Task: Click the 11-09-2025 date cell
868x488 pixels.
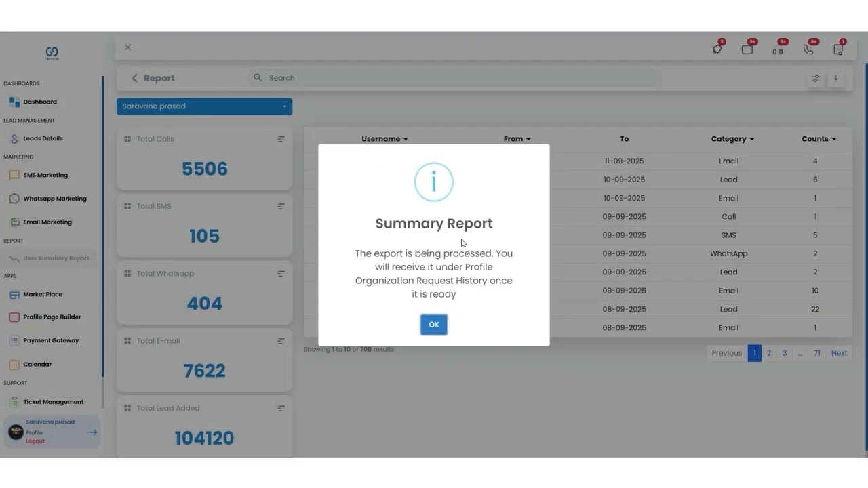Action: point(624,161)
